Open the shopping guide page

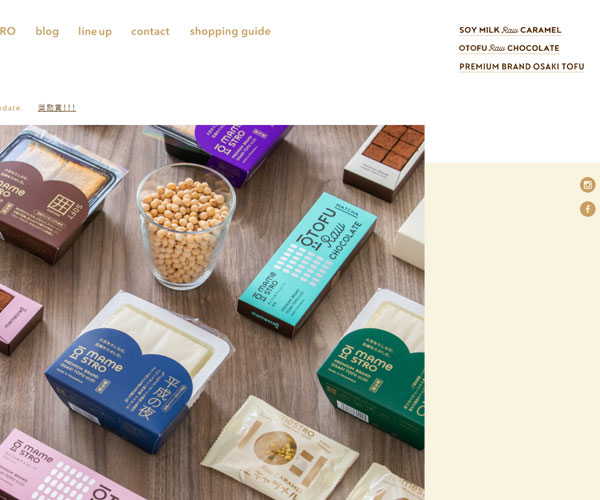[230, 31]
